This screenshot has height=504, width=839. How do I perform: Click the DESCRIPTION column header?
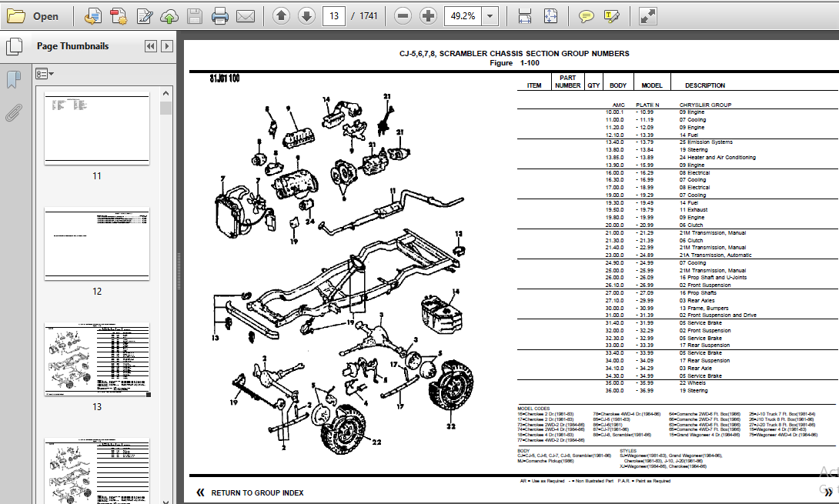click(x=705, y=85)
